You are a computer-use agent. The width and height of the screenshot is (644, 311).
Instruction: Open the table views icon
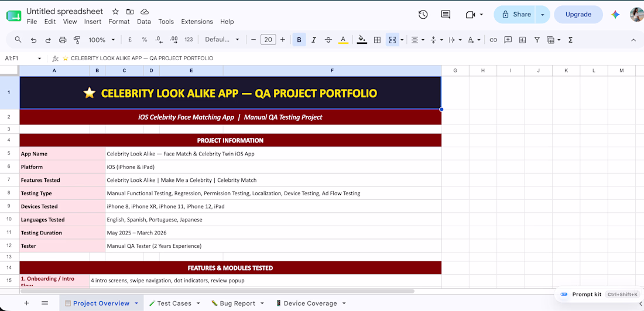(554, 40)
